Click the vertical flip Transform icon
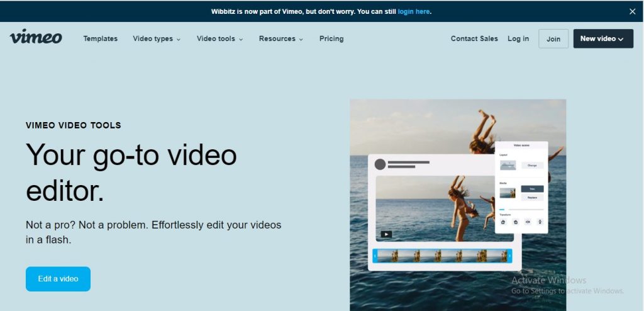The width and height of the screenshot is (644, 311). click(540, 222)
